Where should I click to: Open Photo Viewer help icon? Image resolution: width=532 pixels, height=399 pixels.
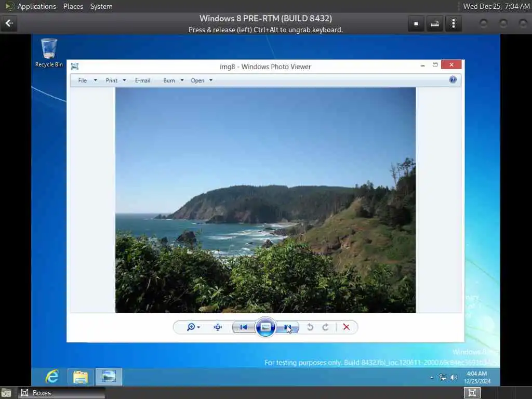tap(453, 79)
